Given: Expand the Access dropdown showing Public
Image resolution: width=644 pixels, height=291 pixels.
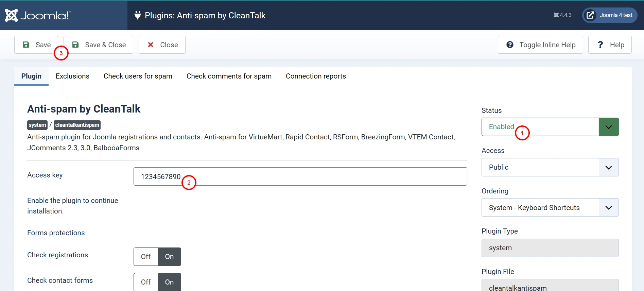Looking at the screenshot, I should pyautogui.click(x=550, y=167).
